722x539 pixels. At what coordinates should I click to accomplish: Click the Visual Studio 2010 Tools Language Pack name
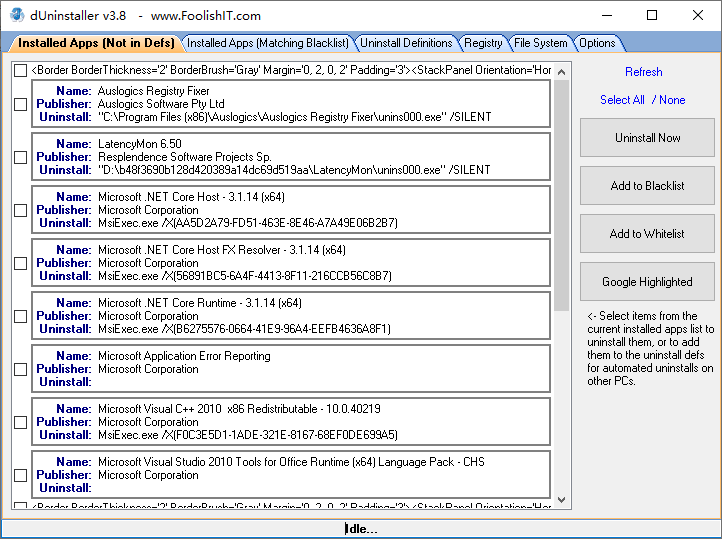291,462
